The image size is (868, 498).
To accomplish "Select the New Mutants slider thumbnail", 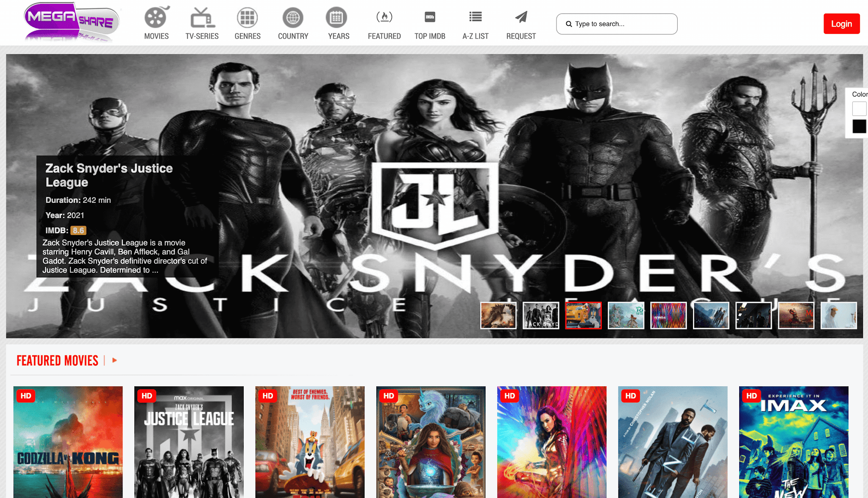I will point(754,315).
